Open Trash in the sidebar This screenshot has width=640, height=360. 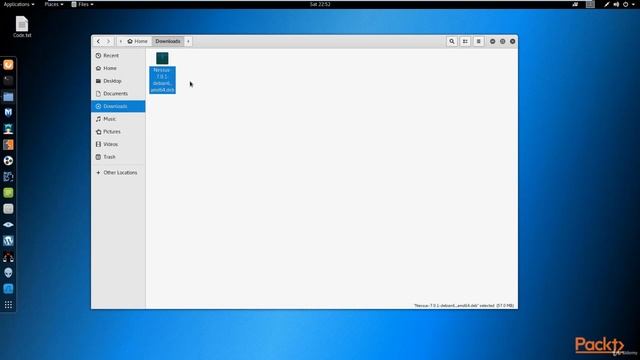point(118,157)
